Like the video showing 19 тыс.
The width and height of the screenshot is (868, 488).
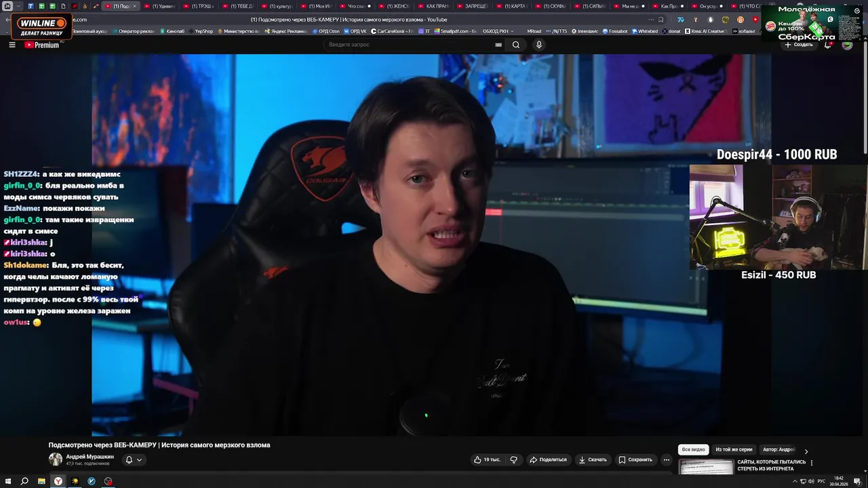[x=487, y=460]
